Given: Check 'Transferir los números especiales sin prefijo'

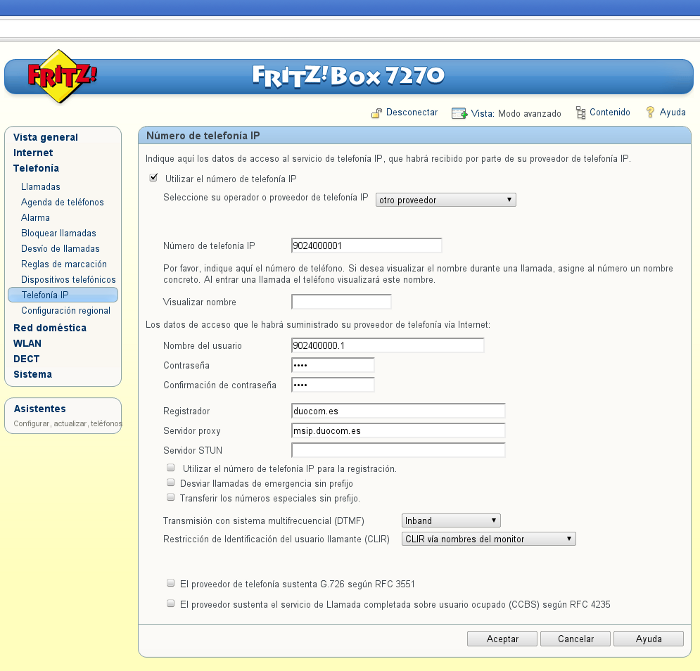Looking at the screenshot, I should click(171, 497).
